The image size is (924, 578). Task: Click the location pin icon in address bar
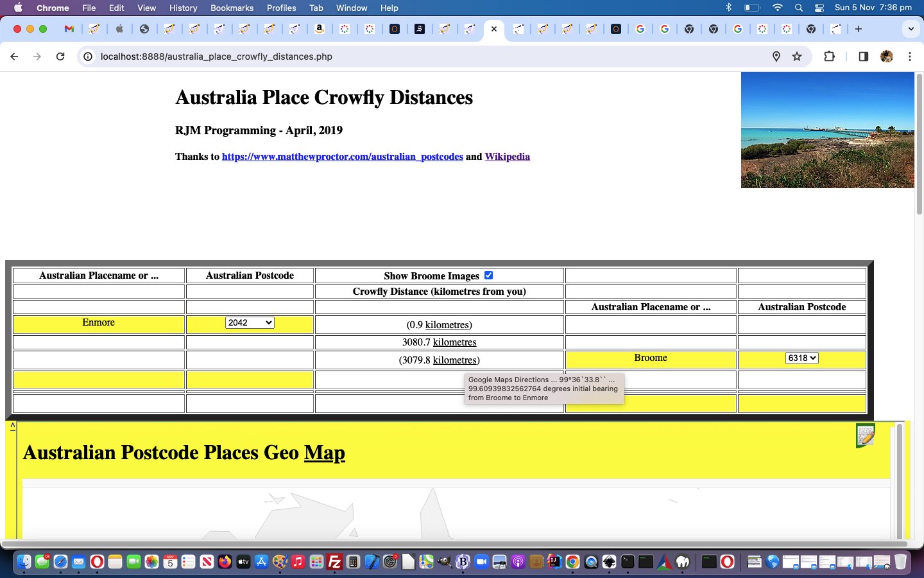[776, 57]
